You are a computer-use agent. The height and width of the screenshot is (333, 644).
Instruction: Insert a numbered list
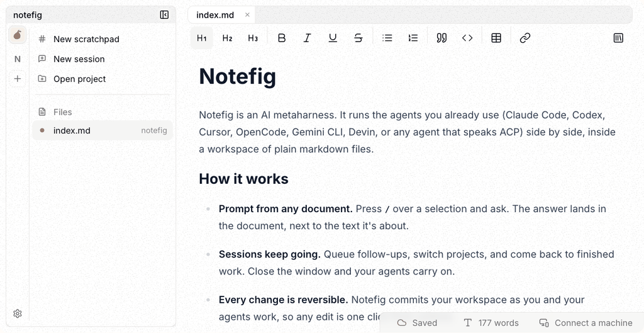click(413, 38)
